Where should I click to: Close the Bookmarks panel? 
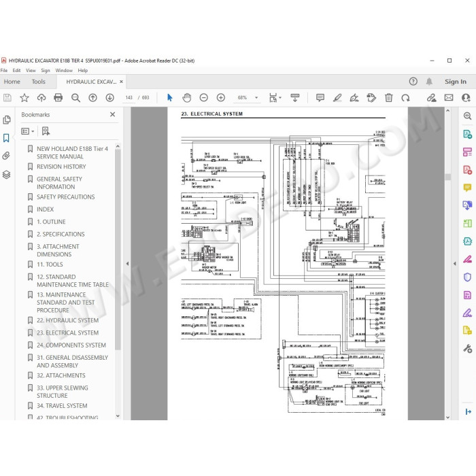pyautogui.click(x=113, y=114)
